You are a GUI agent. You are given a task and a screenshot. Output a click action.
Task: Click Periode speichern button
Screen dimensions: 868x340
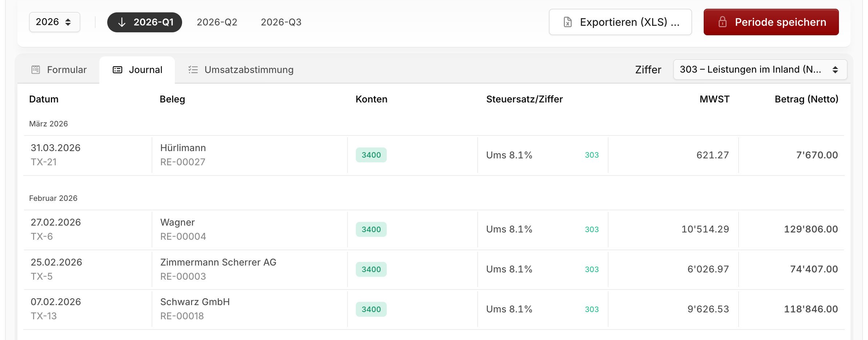pos(771,22)
